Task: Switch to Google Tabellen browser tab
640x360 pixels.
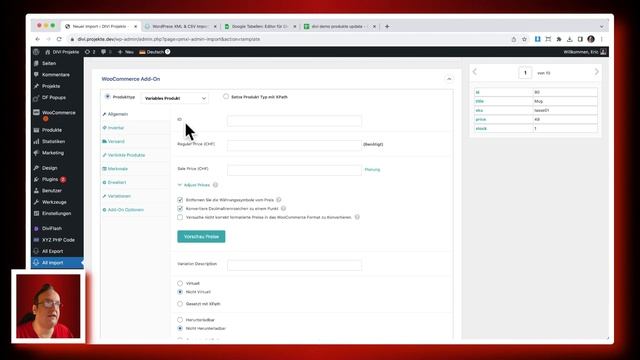Action: click(x=260, y=26)
